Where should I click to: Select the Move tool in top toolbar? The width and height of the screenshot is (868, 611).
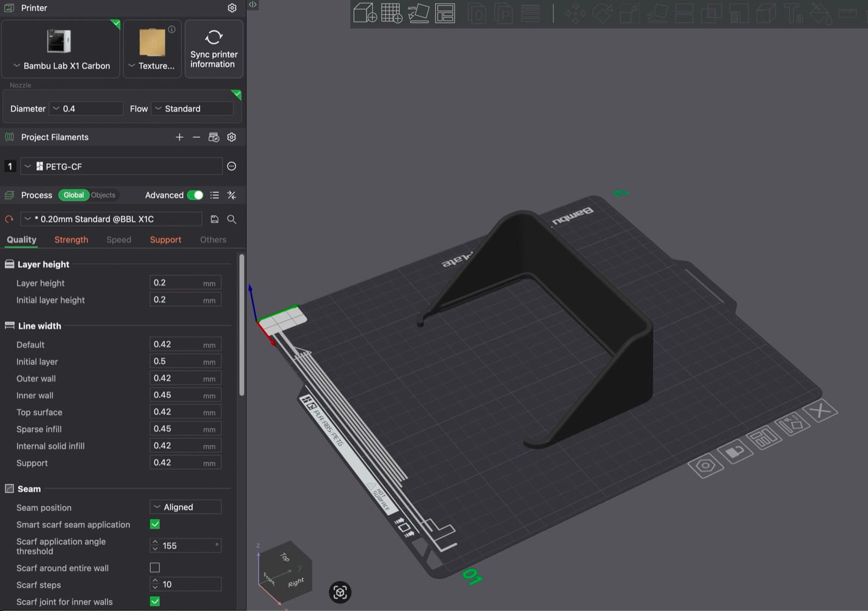(575, 14)
